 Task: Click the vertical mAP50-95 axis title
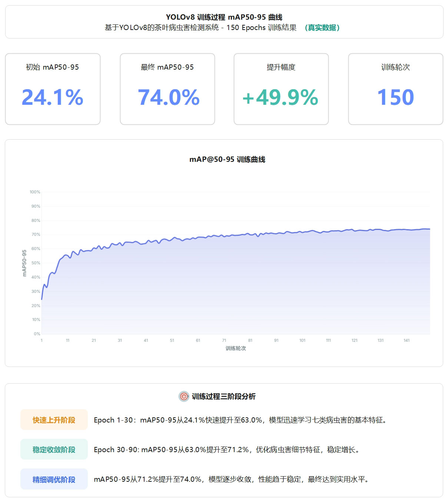pyautogui.click(x=24, y=263)
